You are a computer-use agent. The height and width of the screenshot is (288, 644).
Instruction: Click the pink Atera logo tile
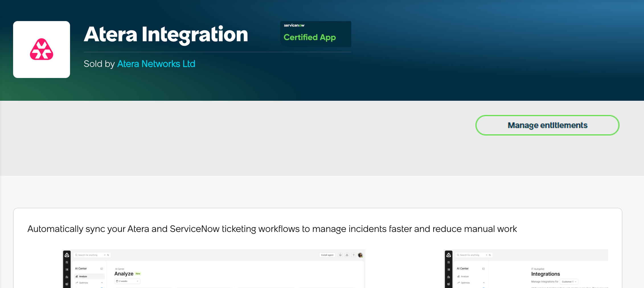[42, 50]
